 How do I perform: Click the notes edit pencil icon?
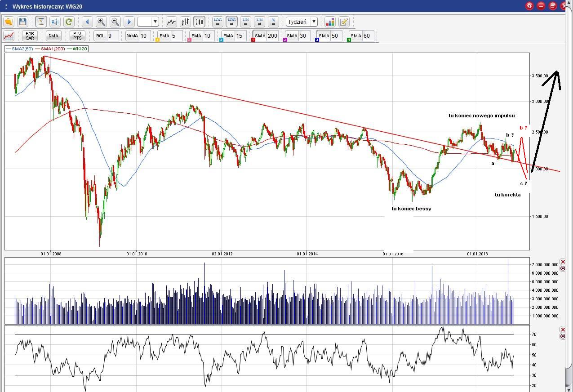344,22
